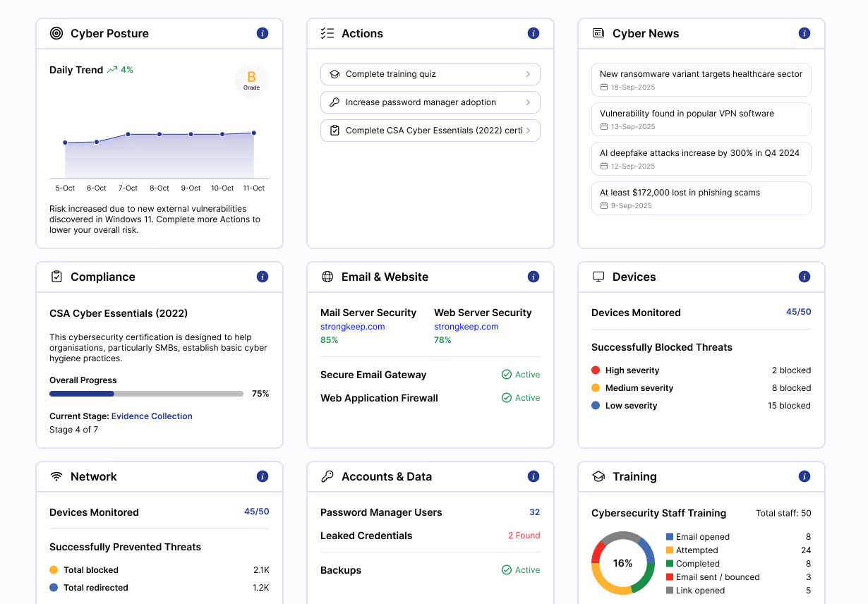Viewport: 868px width, 604px height.
Task: Expand the Increase password manager adoption action
Action: [430, 102]
